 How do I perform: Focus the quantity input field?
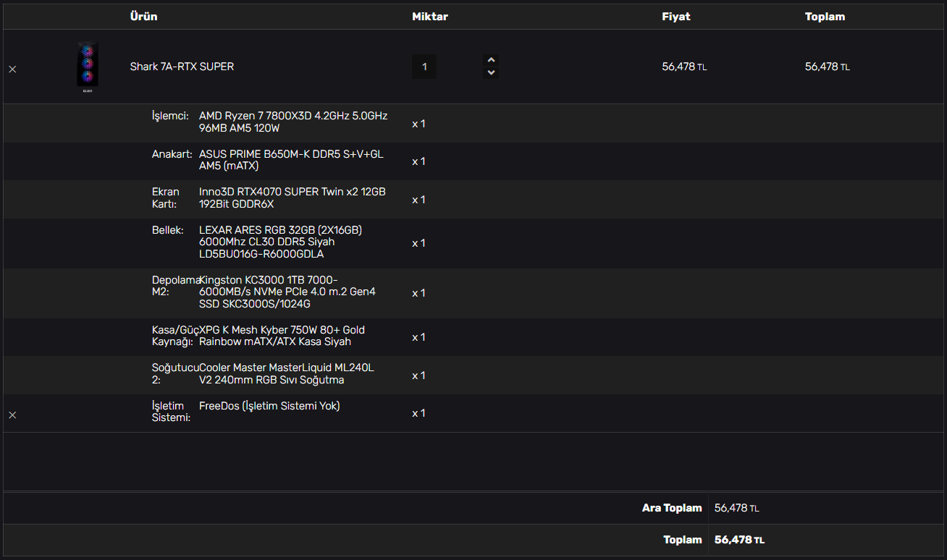[x=424, y=67]
